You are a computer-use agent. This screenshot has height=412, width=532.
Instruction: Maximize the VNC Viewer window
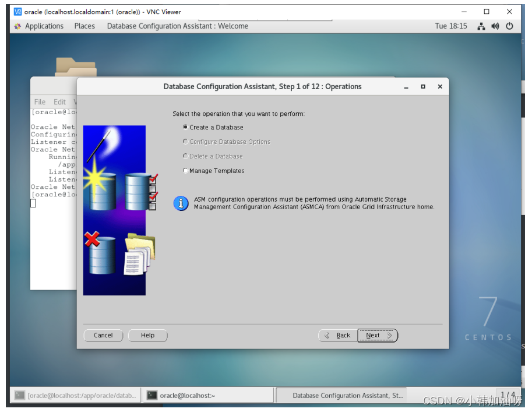point(487,12)
